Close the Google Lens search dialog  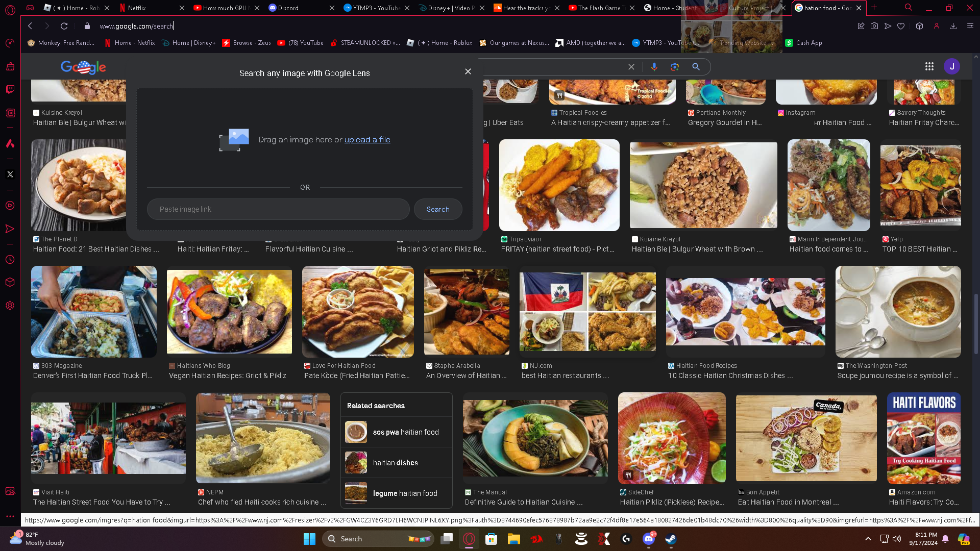(468, 71)
